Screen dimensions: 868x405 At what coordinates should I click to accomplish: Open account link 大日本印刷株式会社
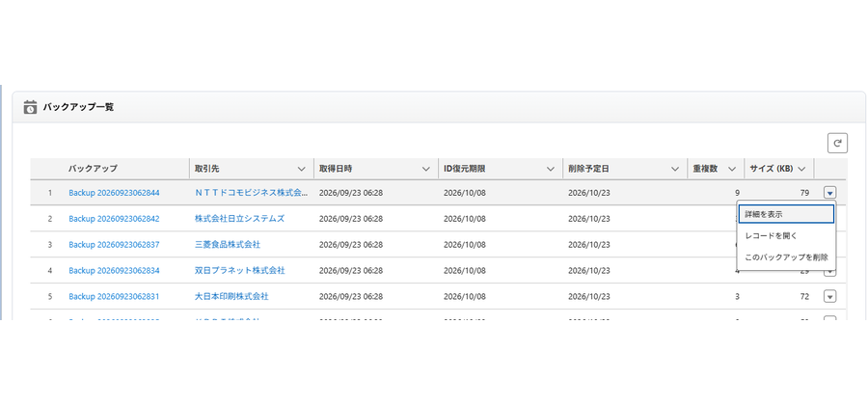click(x=231, y=297)
